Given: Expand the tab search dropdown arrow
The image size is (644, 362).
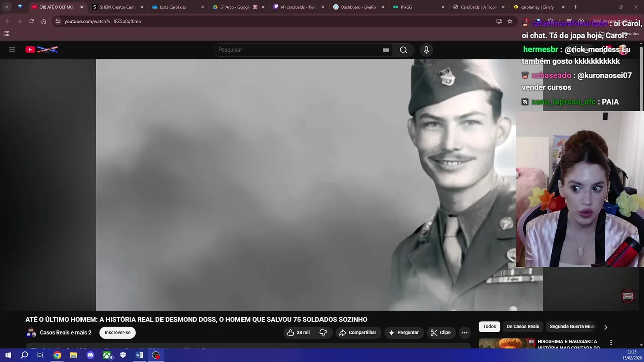Looking at the screenshot, I should [7, 7].
